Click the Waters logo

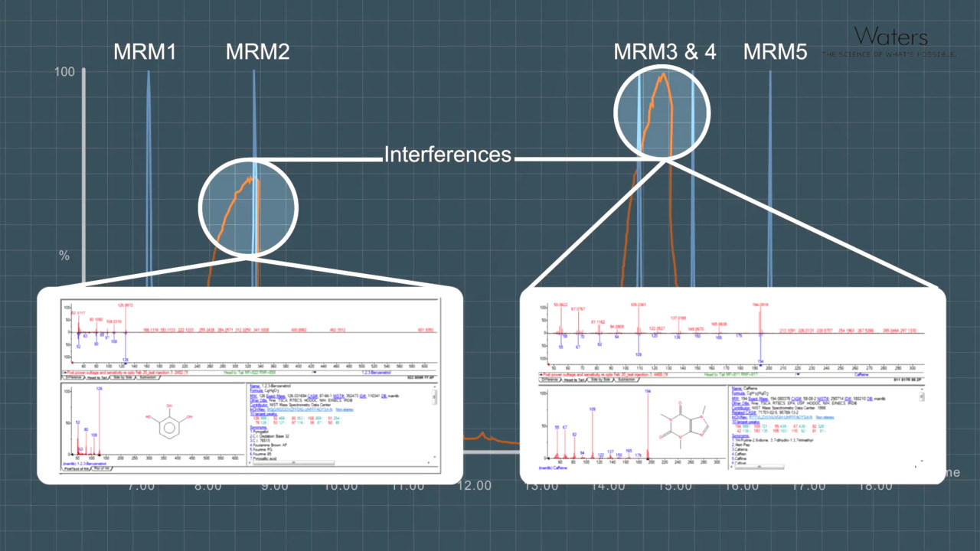890,37
